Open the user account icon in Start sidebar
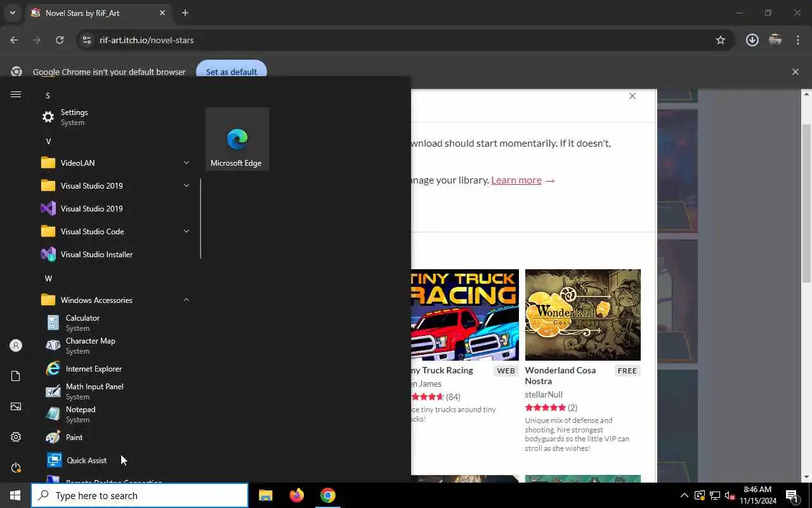 tap(16, 345)
